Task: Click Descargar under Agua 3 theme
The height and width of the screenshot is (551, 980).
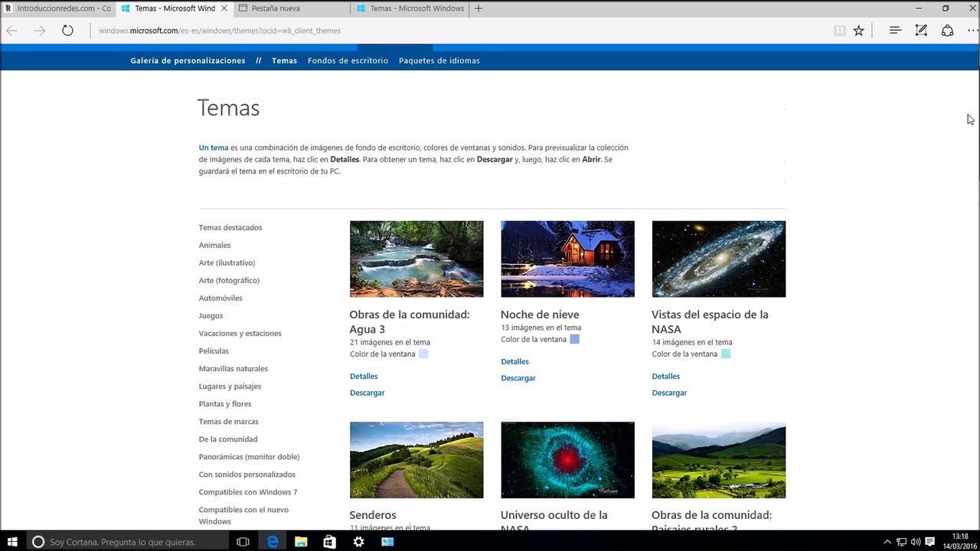Action: coord(367,393)
